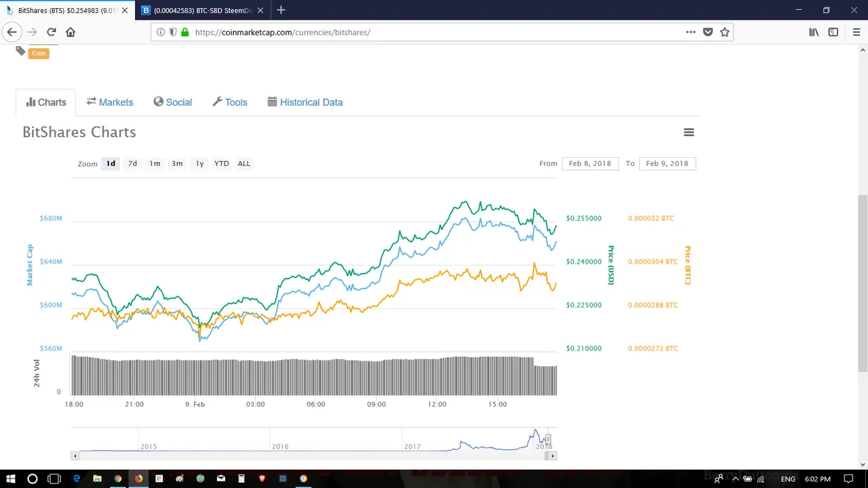Go back with the browser back arrow

pyautogui.click(x=12, y=32)
